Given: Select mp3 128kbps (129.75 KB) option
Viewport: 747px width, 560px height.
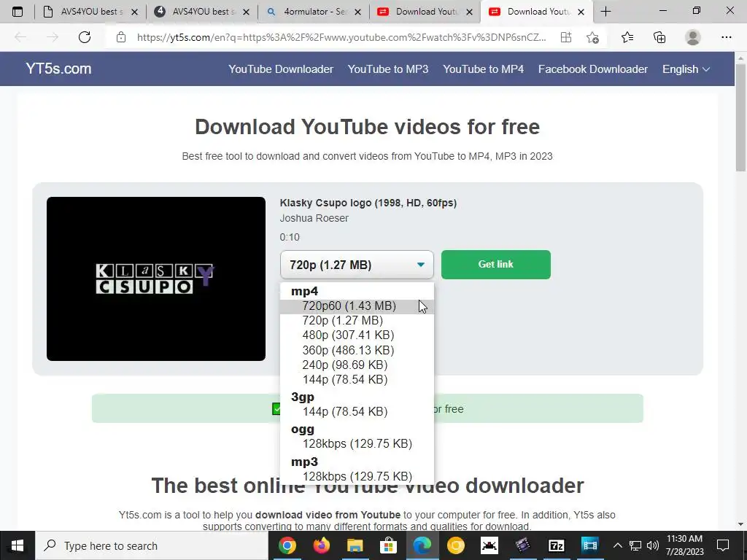Looking at the screenshot, I should click(x=357, y=476).
